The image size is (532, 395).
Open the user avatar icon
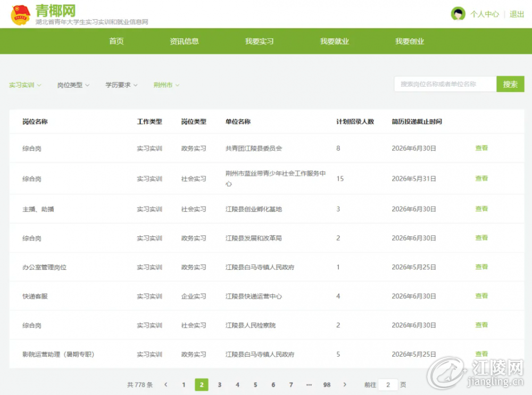[x=458, y=14]
